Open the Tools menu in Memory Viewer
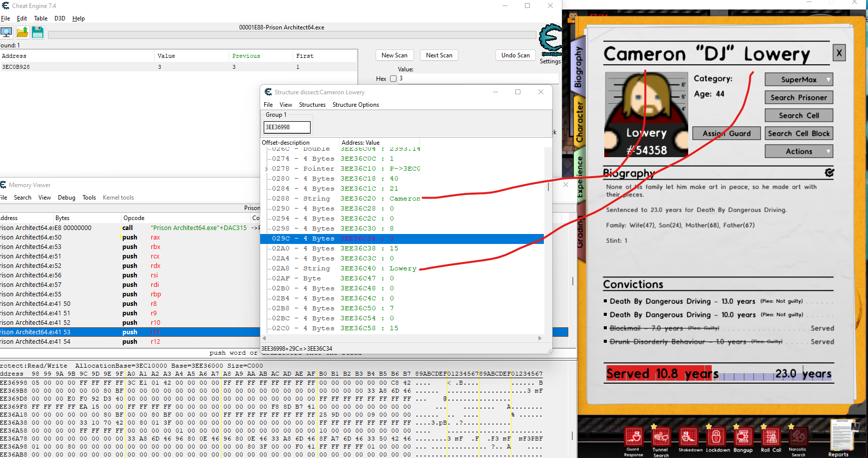The image size is (868, 458). click(89, 198)
